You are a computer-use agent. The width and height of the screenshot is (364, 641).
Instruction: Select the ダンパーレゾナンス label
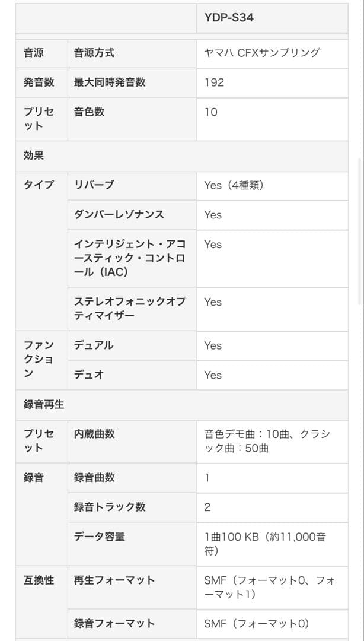[x=119, y=214]
